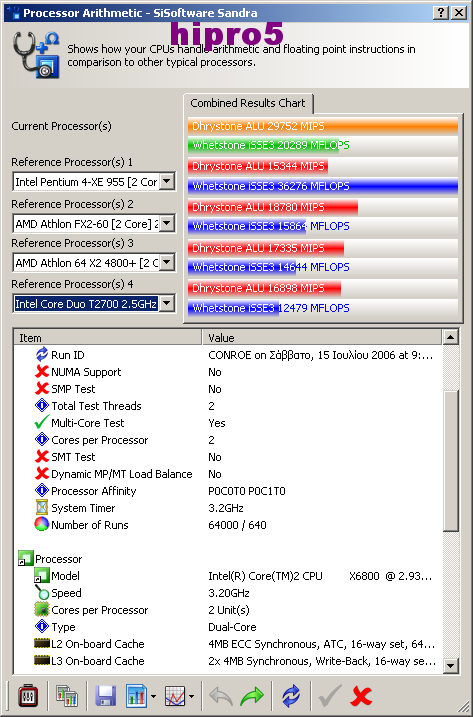Open the bar chart icon's dropdown arrow

point(153,697)
